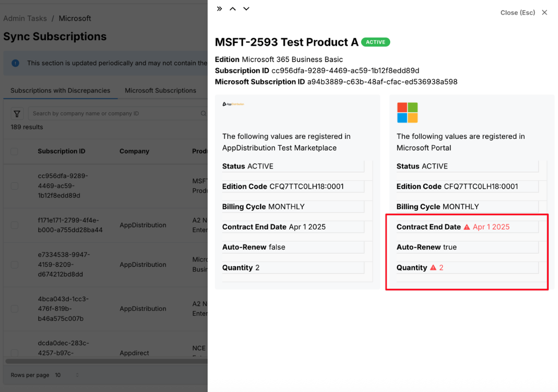The image size is (558, 392).
Task: Click the 'Auto-Renew true' field
Action: 427,247
